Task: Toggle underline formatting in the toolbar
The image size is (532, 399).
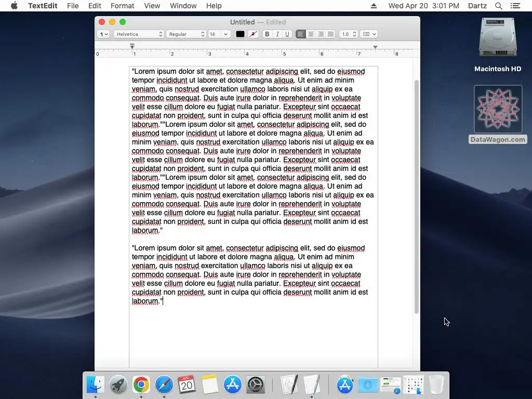Action: click(287, 34)
